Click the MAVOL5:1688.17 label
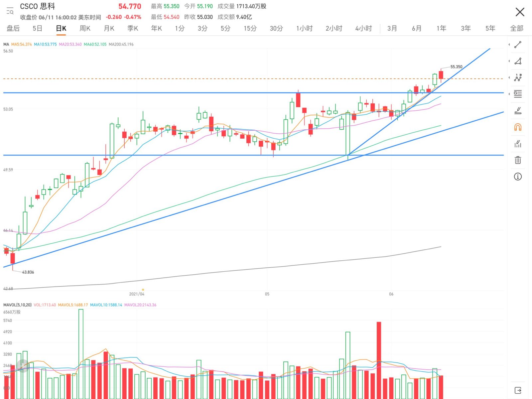This screenshot has width=532, height=399. click(73, 305)
